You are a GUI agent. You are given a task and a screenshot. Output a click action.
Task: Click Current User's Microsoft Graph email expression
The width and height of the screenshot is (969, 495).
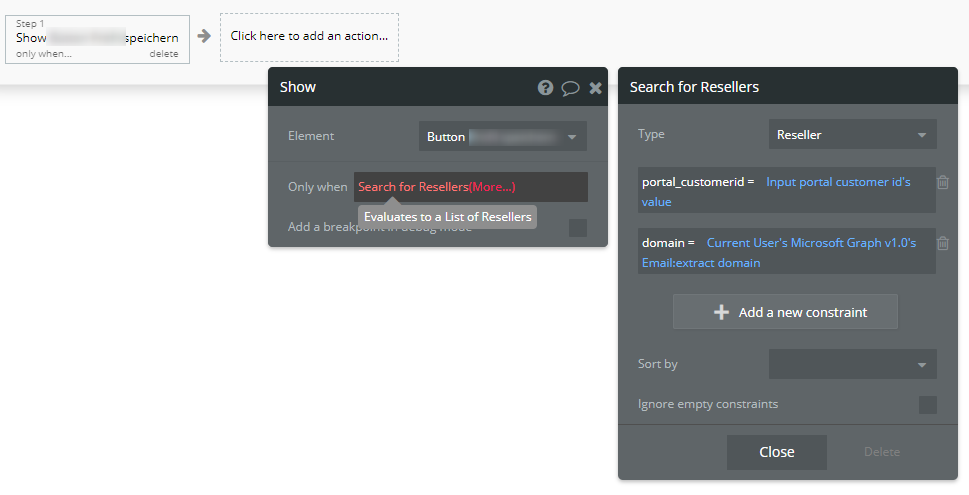811,243
